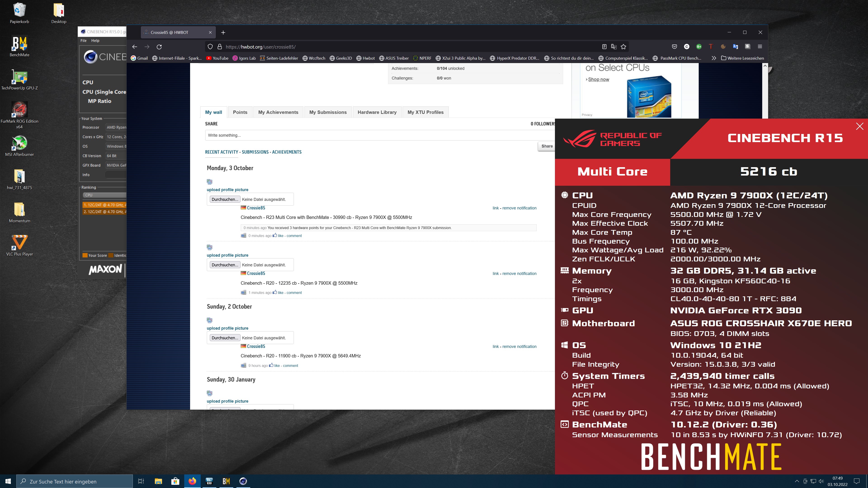Click Shop now in the Intel ad

(598, 80)
